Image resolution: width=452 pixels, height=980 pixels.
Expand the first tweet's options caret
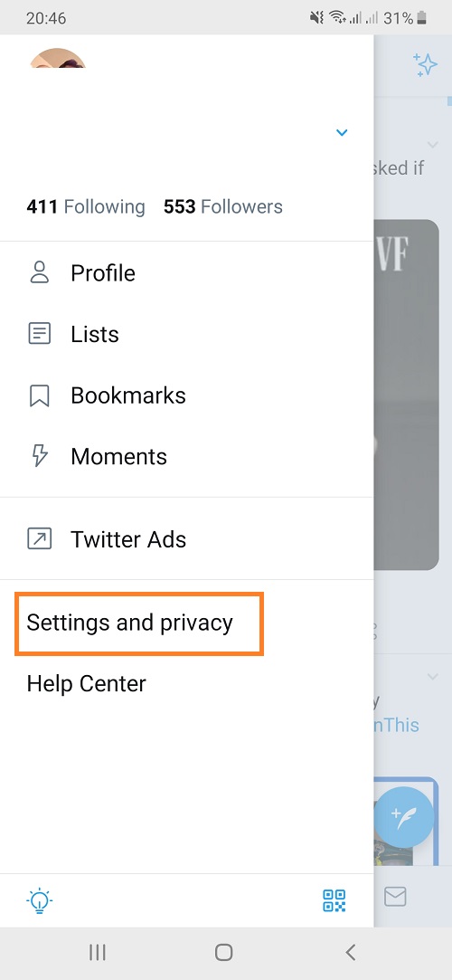point(433,145)
